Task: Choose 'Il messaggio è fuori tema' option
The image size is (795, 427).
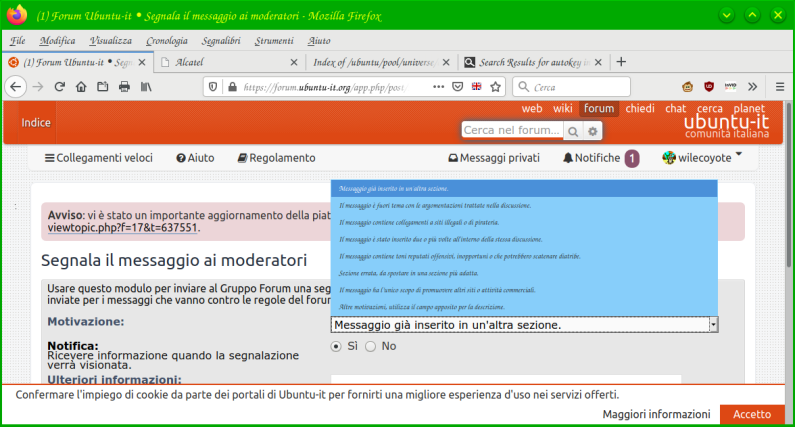Action: [524, 205]
